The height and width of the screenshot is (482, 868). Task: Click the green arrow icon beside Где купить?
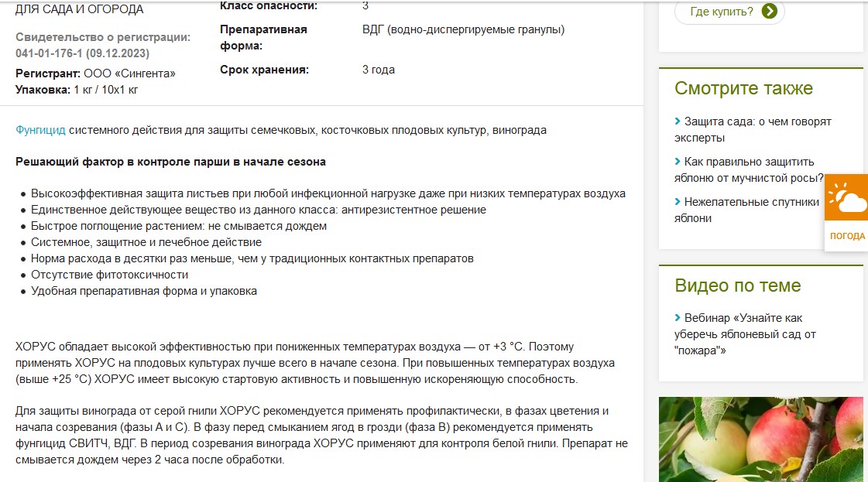(x=770, y=11)
